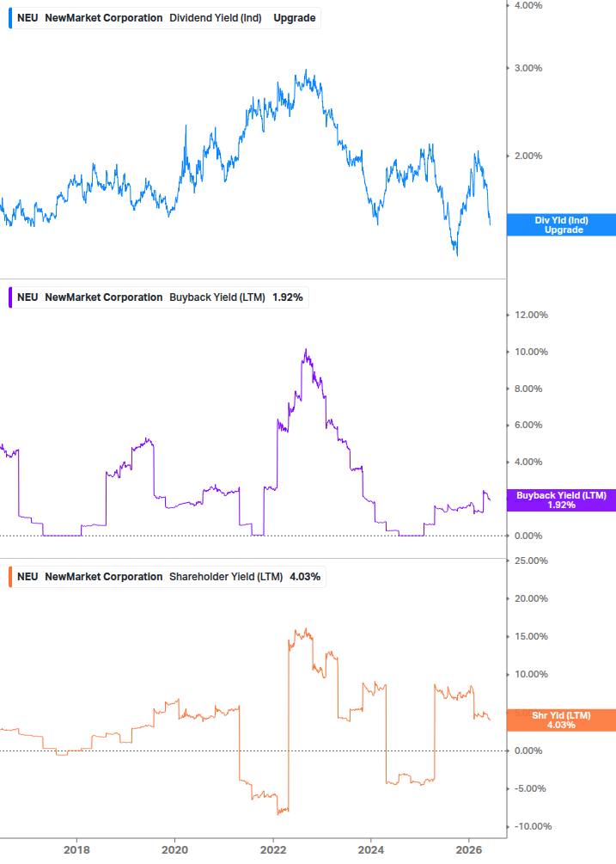Click the NEU ticker in Shareholder Yield legend
616x864 pixels.
pyautogui.click(x=27, y=577)
